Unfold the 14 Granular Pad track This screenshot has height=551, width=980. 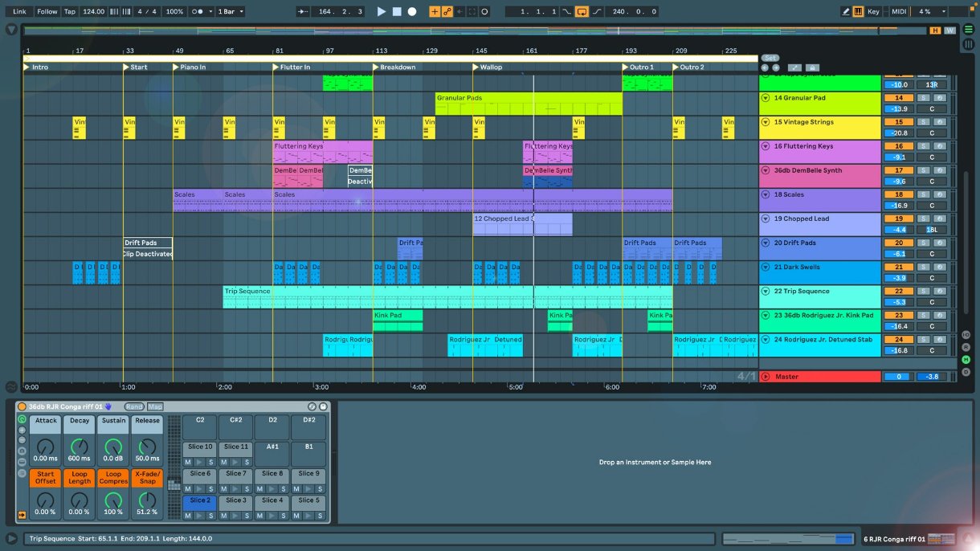click(766, 98)
